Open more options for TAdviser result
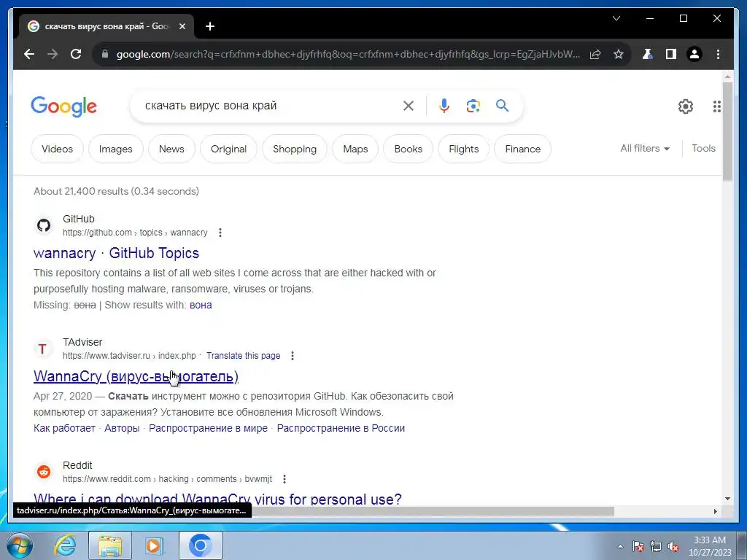Viewport: 747px width, 560px height. coord(292,356)
